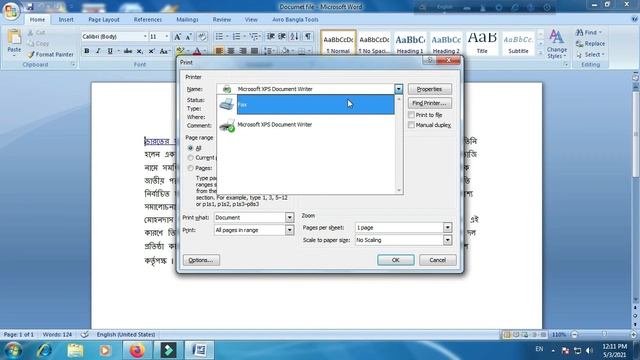This screenshot has height=360, width=640.
Task: Toggle Show/Hide paragraph marks
Action: [308, 37]
